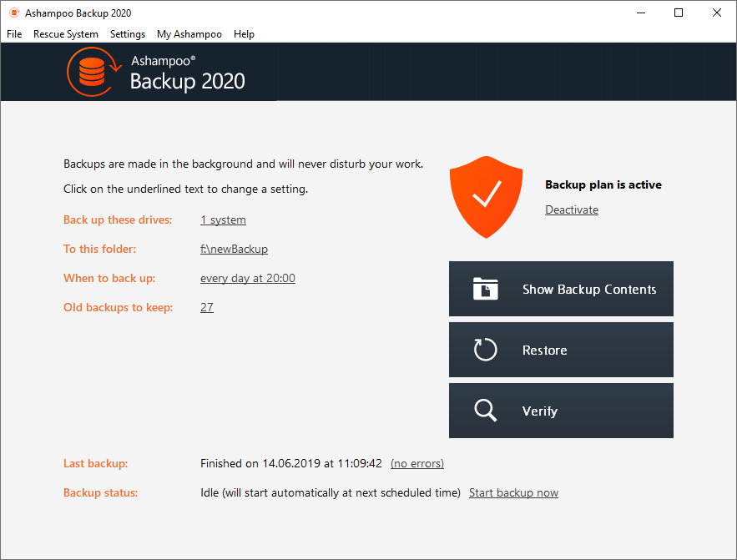737x560 pixels.
Task: Change the drives via '1 system' link
Action: pyautogui.click(x=223, y=219)
